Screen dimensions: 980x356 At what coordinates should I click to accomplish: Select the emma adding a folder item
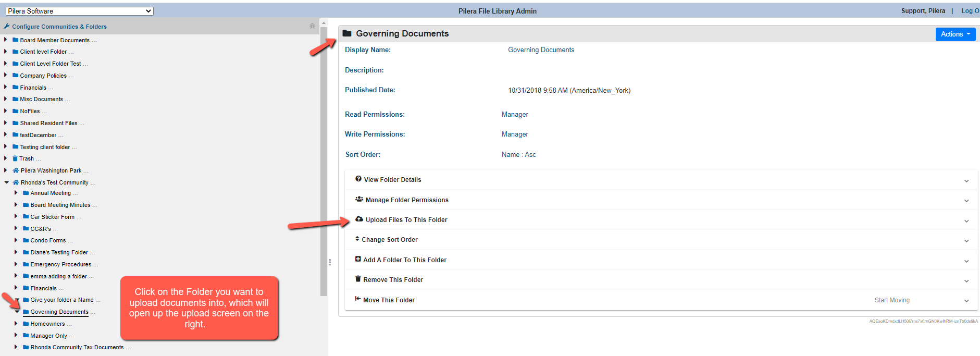(58, 276)
